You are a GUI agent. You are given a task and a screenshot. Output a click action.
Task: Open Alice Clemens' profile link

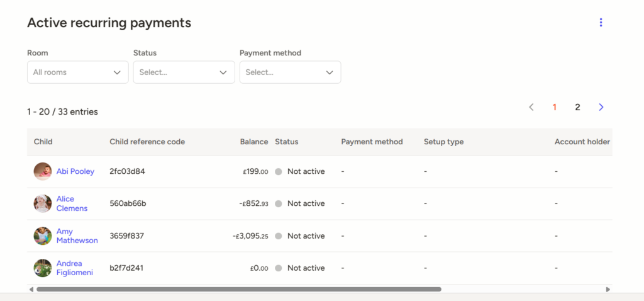click(72, 203)
